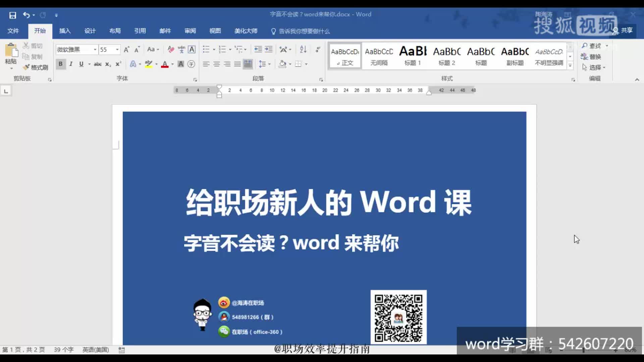
Task: Apply the 标题 1 style
Action: click(413, 55)
